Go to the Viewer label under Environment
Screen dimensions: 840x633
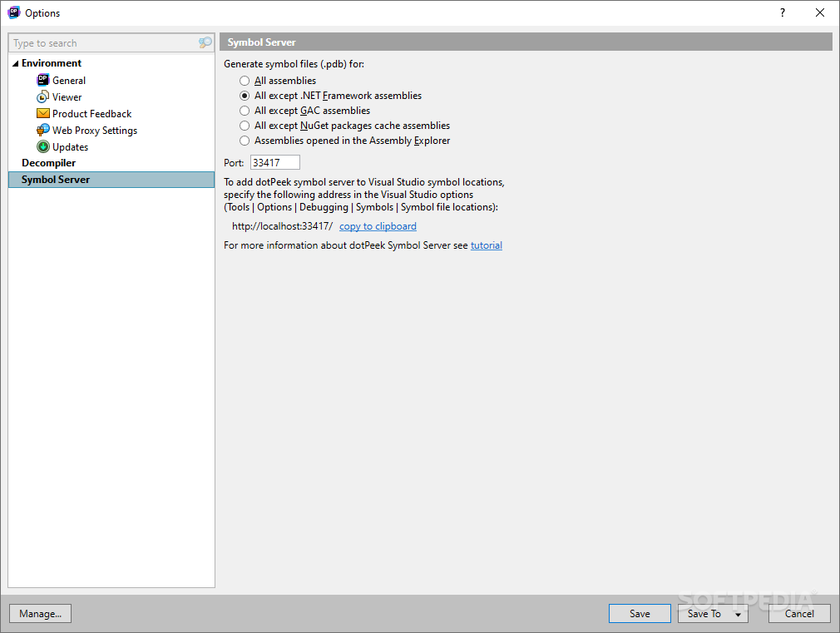tap(67, 97)
